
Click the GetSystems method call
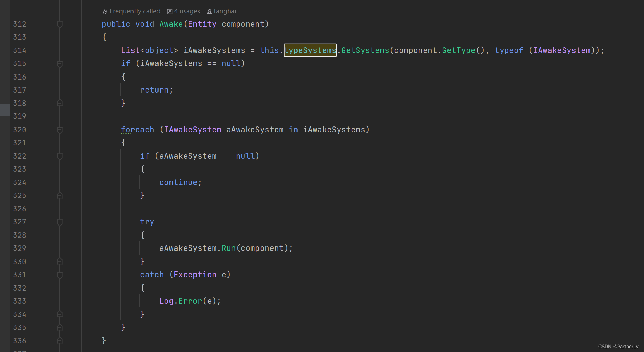(x=365, y=50)
